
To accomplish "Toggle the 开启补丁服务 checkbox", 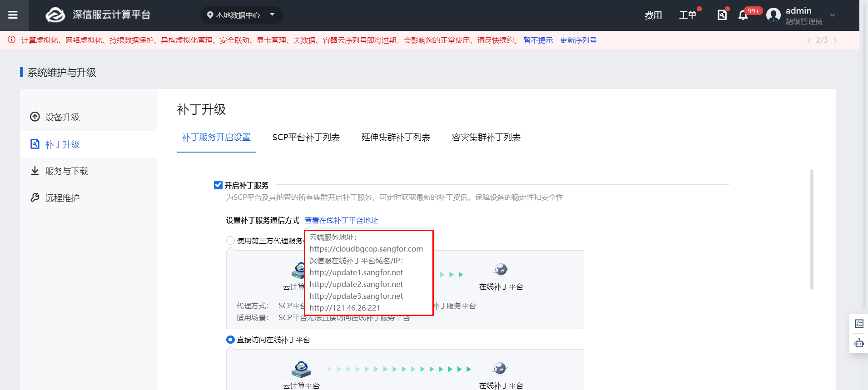I will (218, 185).
